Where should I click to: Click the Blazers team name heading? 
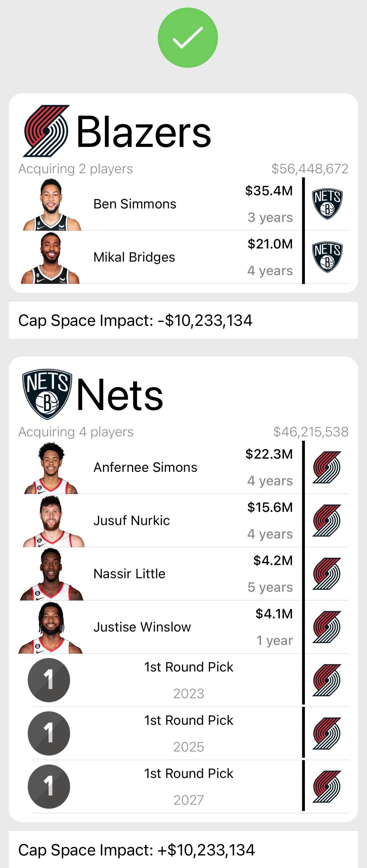(143, 132)
